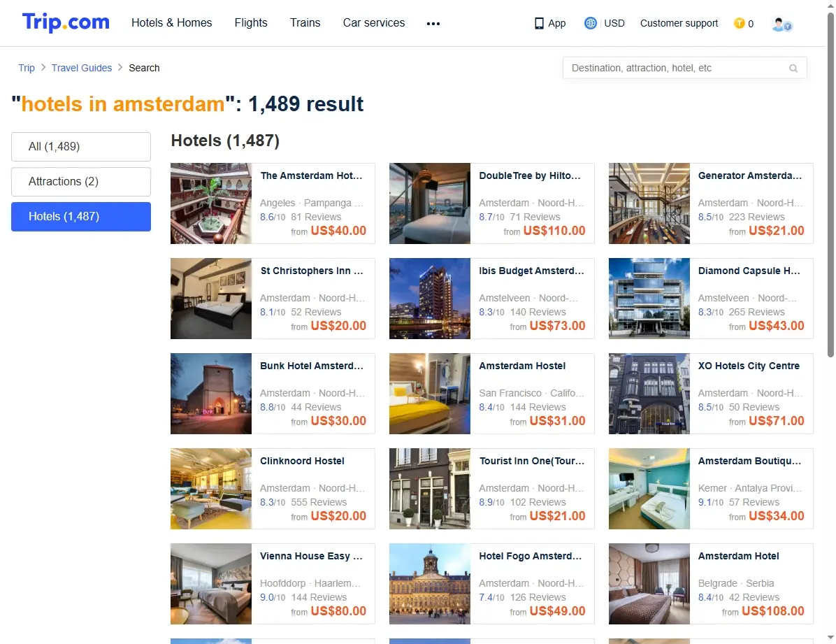This screenshot has width=836, height=644.
Task: Open Amsterdam Boutique hotel photo
Action: click(649, 488)
